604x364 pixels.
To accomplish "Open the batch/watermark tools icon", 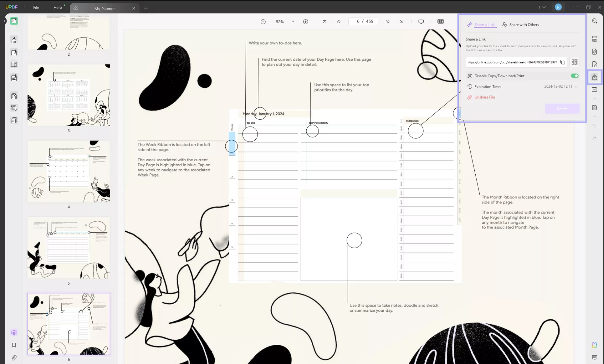I will 14,120.
